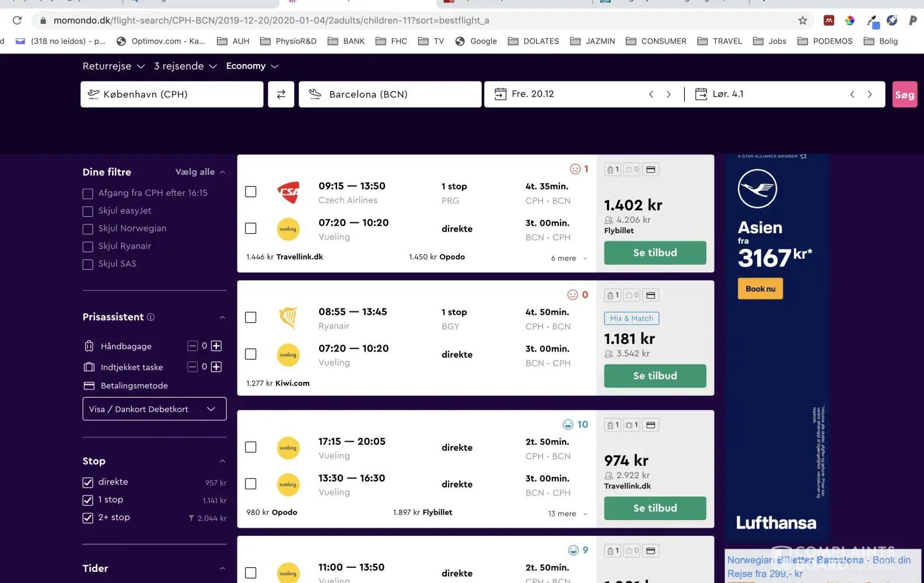Open the BANK bookmarks folder
924x583 pixels.
(346, 41)
